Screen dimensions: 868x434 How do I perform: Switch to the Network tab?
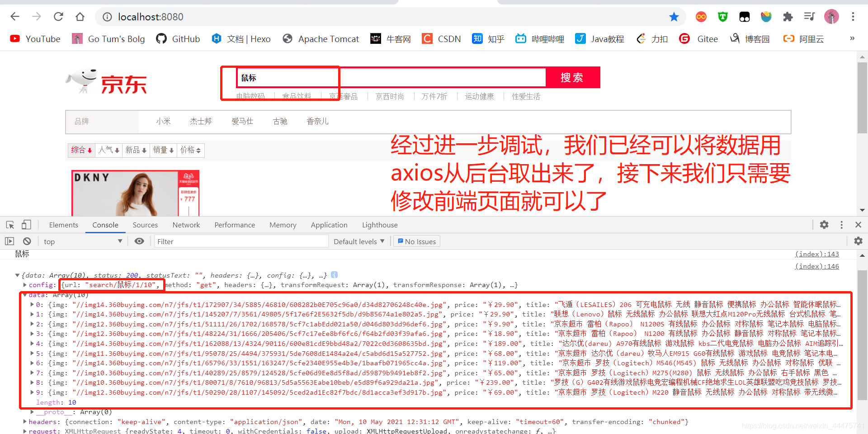pyautogui.click(x=186, y=225)
